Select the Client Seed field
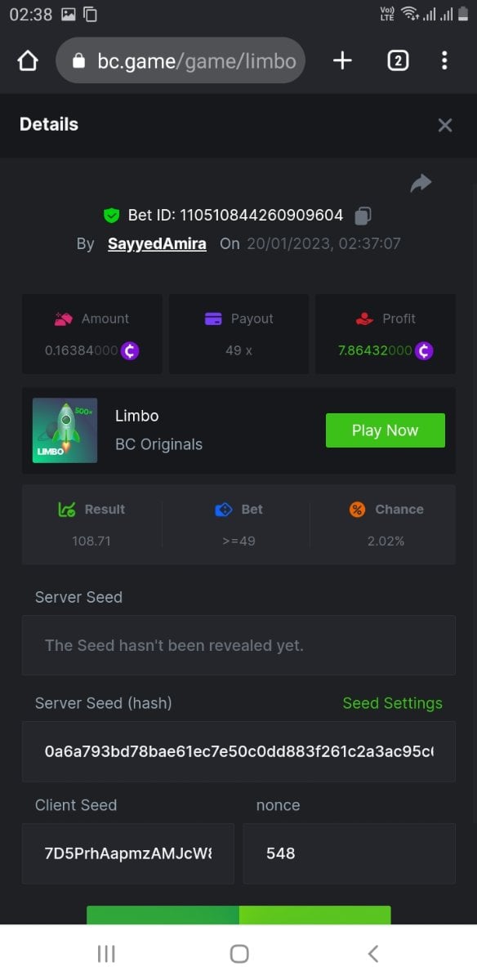This screenshot has height=980, width=477. pyautogui.click(x=128, y=853)
